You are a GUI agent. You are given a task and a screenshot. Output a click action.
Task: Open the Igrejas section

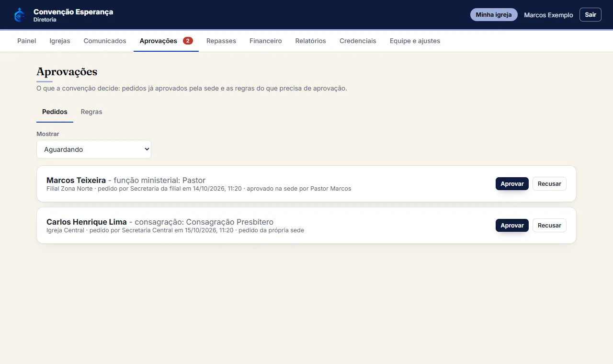click(60, 41)
